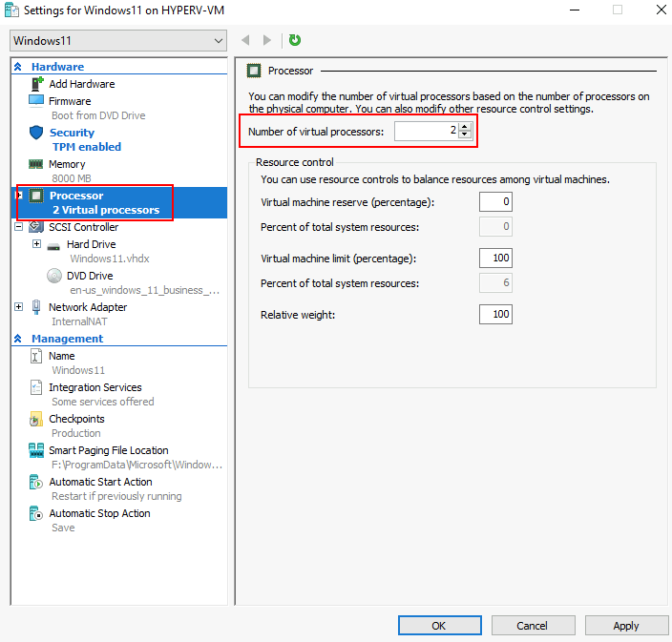Click the Add Hardware icon
Image resolution: width=672 pixels, height=642 pixels.
tap(37, 84)
